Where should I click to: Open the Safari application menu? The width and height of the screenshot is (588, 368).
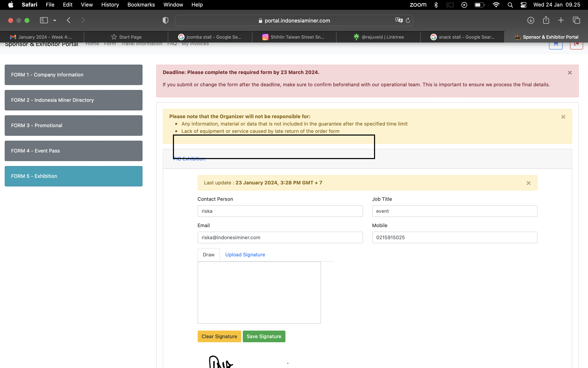coord(29,5)
